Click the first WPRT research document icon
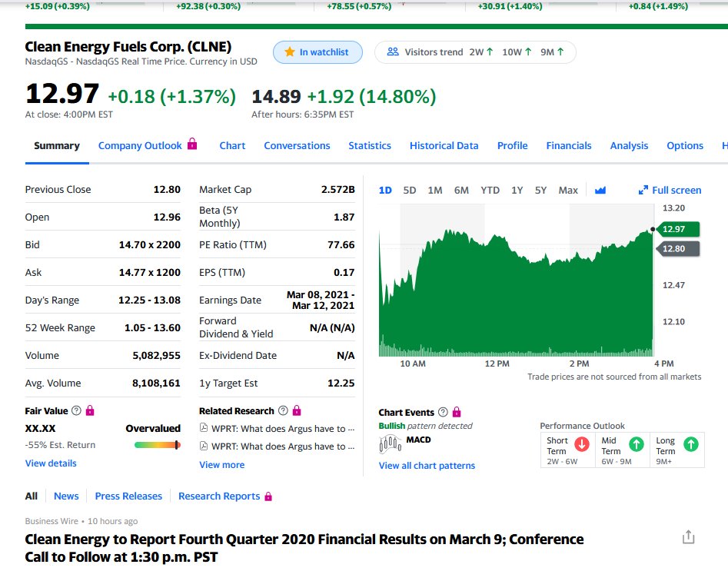The image size is (728, 571). [203, 427]
